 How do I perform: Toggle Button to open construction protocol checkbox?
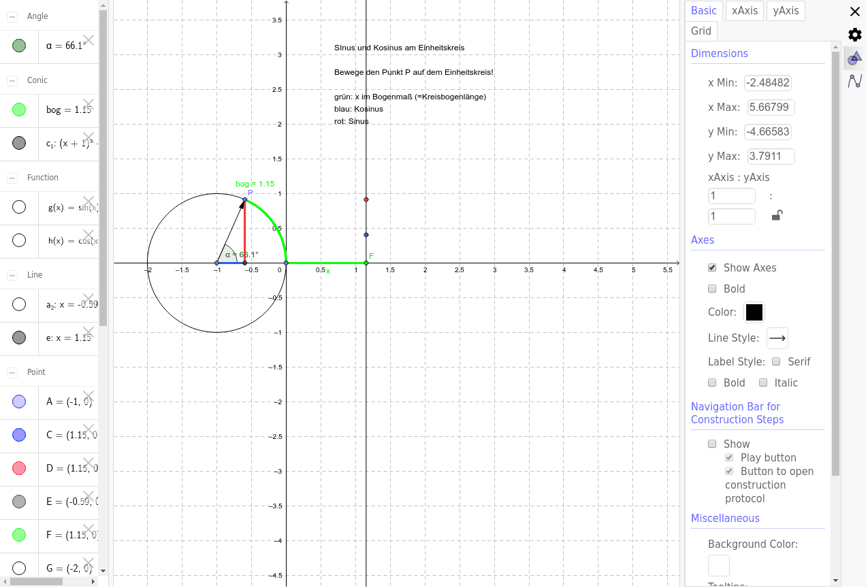(x=729, y=471)
